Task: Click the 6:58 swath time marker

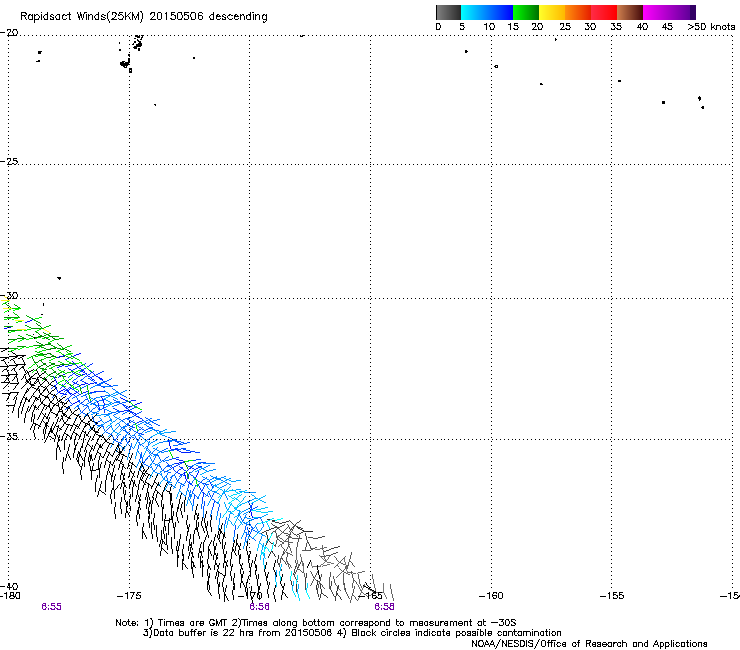Action: [384, 607]
